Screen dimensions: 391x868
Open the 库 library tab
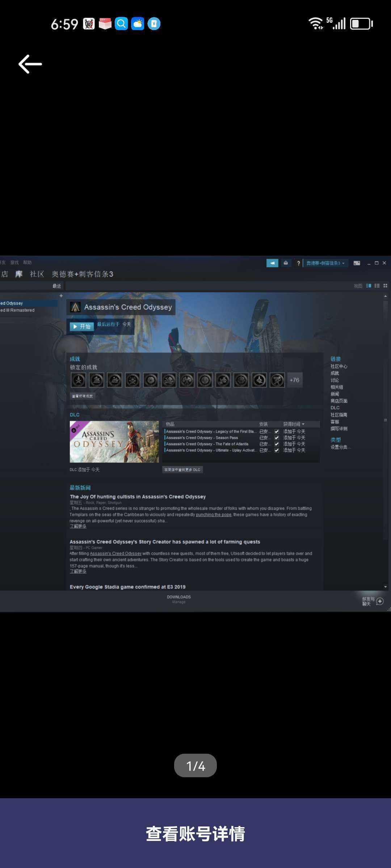pos(19,274)
